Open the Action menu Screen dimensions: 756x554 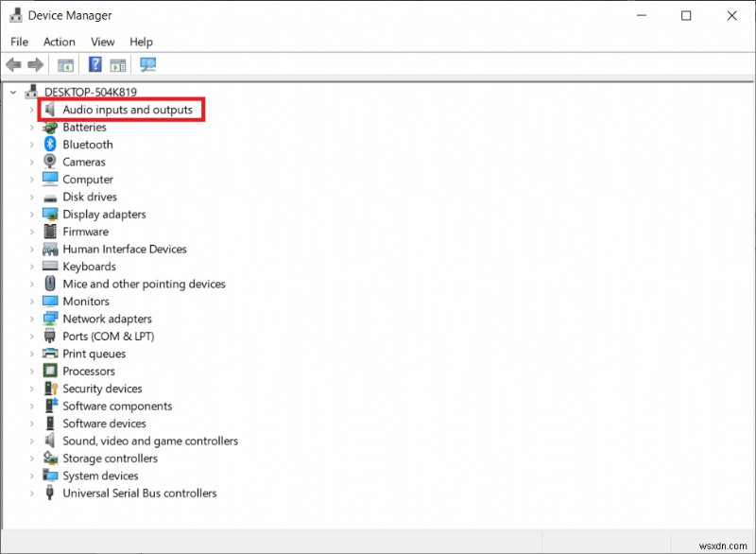point(59,42)
